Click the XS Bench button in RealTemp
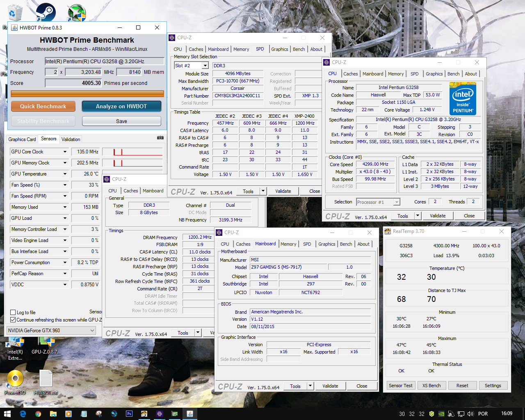The image size is (525, 420). coord(431,386)
